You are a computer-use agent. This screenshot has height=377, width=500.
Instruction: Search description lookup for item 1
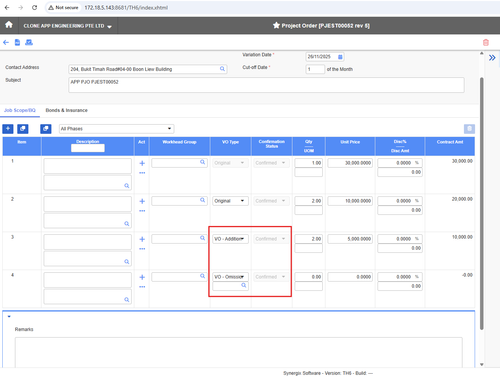coord(127,186)
